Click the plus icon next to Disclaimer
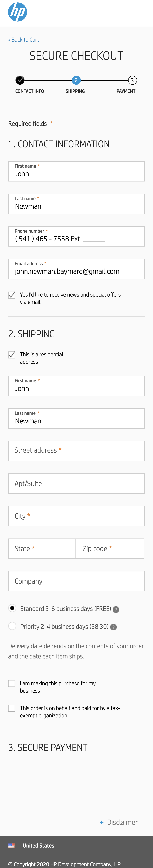 point(102,822)
